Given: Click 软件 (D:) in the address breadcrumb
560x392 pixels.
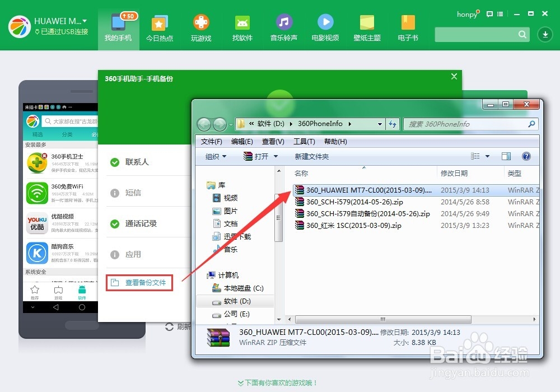Looking at the screenshot, I should [270, 124].
